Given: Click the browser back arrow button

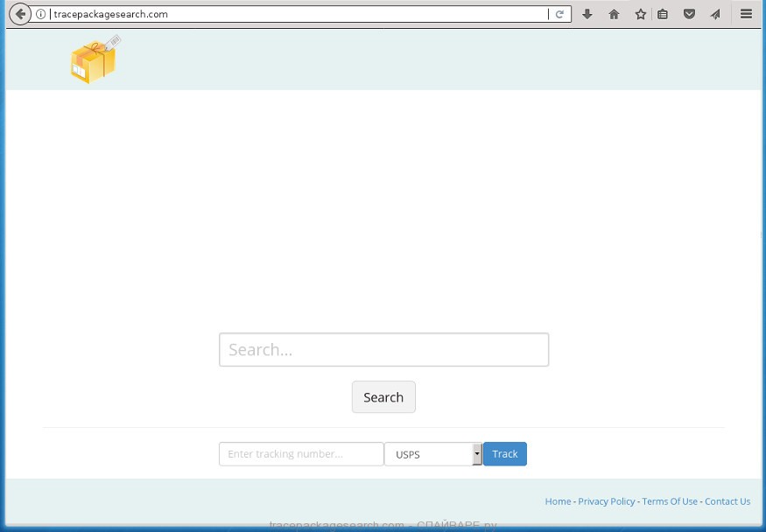Looking at the screenshot, I should tap(19, 14).
